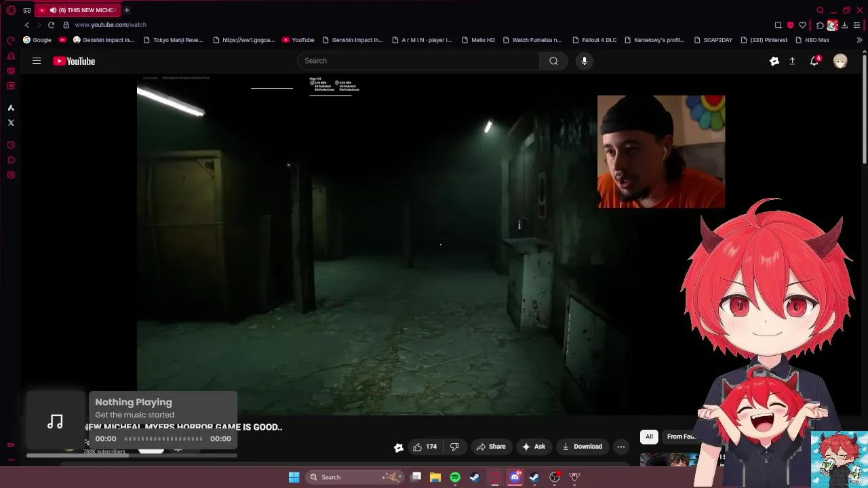This screenshot has width=868, height=488.
Task: Switch to the THIS NEW MICHEA tab
Action: [x=77, y=10]
